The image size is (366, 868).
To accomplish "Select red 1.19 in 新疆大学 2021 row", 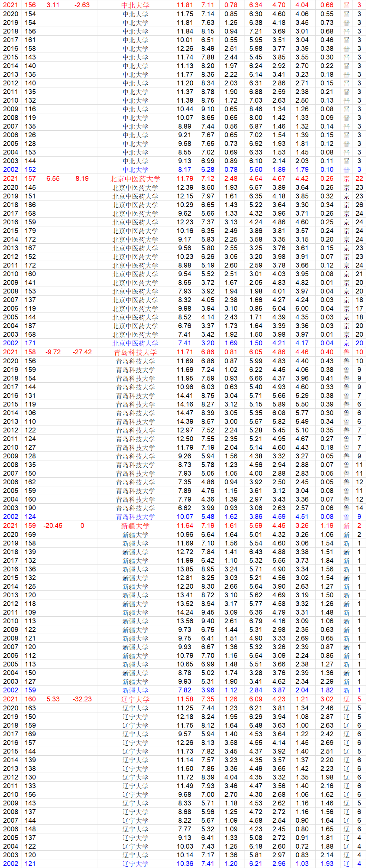I will coord(327,526).
